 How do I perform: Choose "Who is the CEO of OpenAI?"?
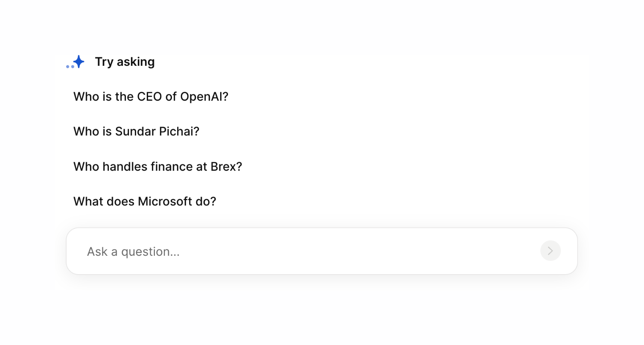(x=151, y=96)
